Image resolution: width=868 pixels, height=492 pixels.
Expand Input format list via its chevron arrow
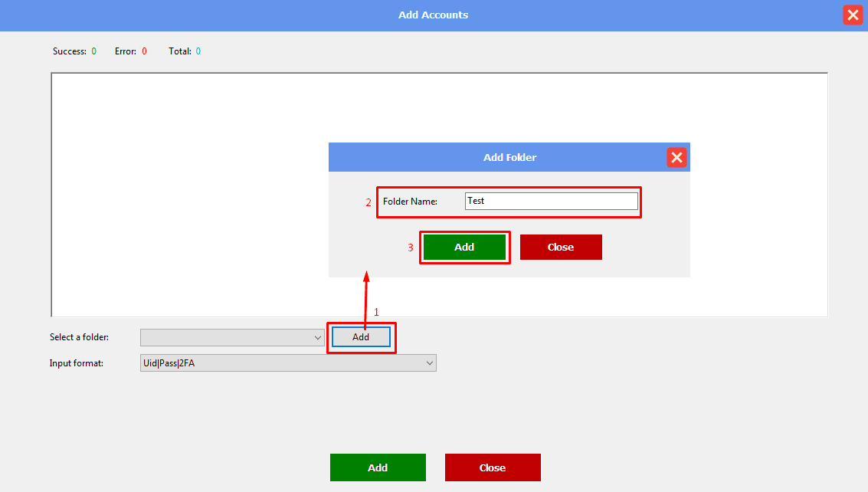[430, 363]
